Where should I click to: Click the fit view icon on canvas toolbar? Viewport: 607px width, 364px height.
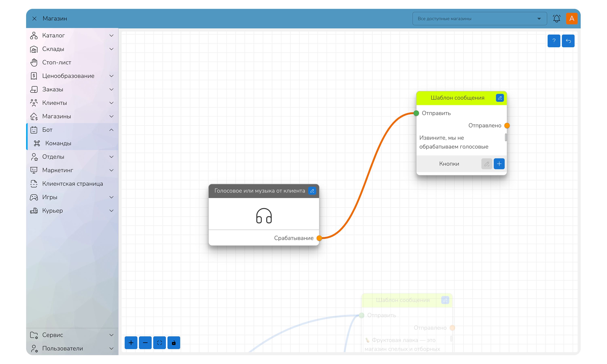159,343
